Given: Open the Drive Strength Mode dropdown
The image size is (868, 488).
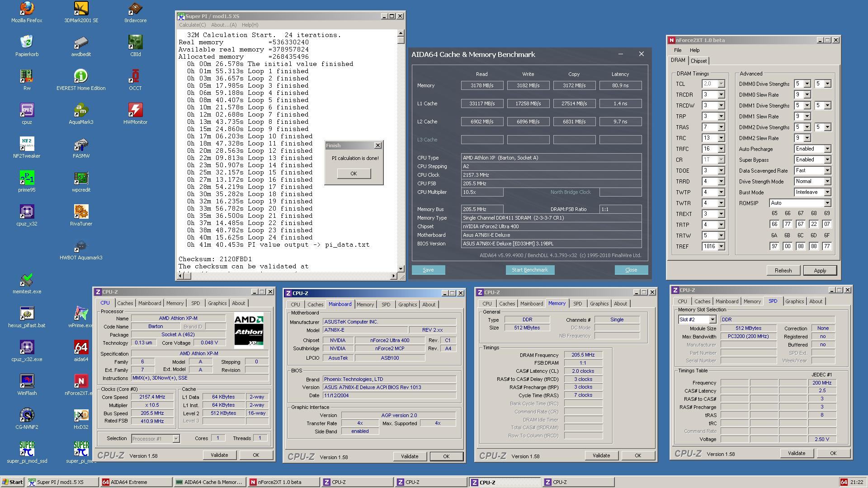Looking at the screenshot, I should tap(827, 181).
